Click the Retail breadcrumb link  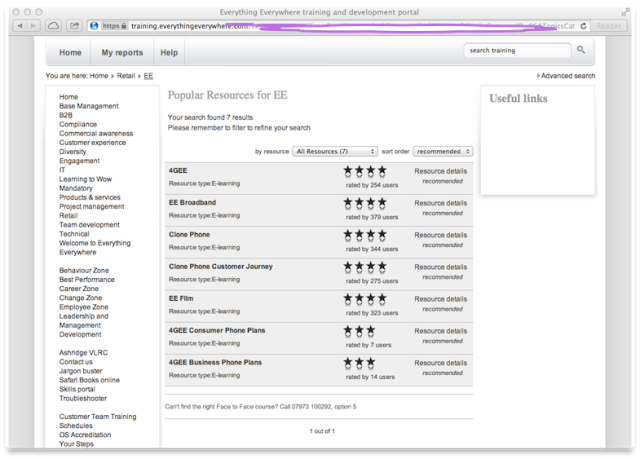(x=126, y=76)
